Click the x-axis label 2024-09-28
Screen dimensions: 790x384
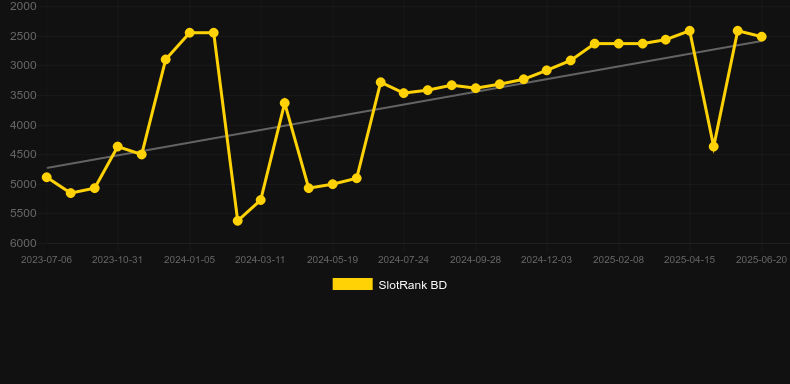[x=476, y=260]
